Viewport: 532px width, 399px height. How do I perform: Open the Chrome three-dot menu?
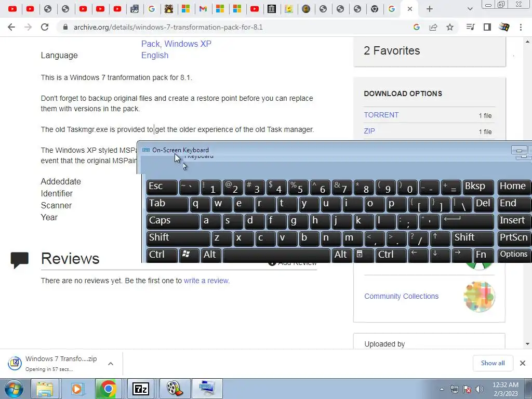521,27
